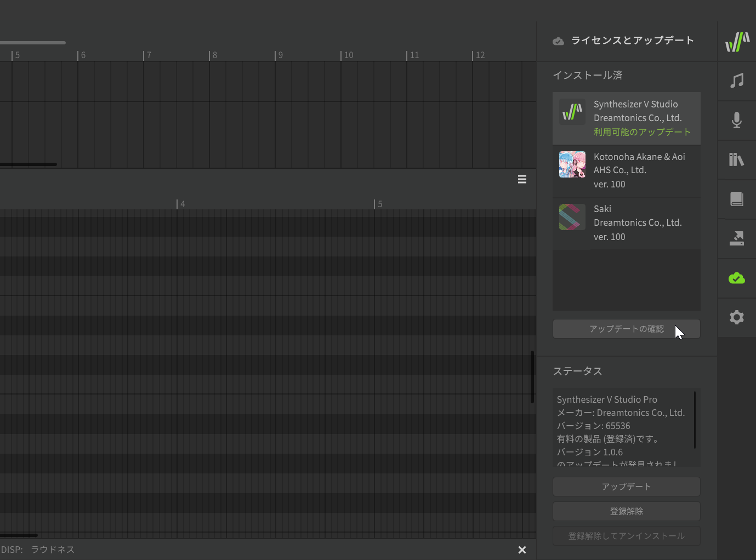Screen dimensions: 756x560
Task: Click the アップデート button
Action: (626, 487)
